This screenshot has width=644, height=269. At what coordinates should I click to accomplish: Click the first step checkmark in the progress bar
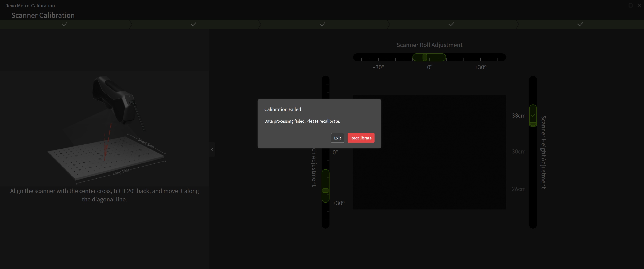pos(64,24)
